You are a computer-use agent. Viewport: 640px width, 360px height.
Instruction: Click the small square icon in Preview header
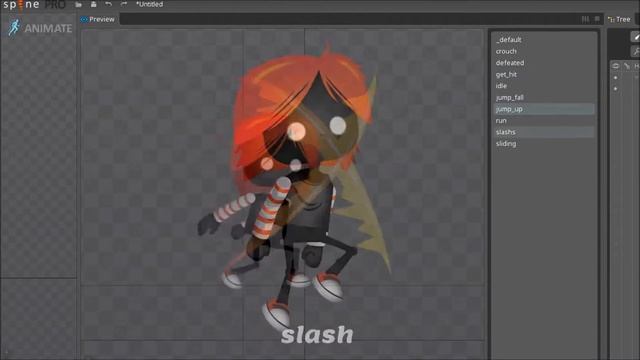pyautogui.click(x=597, y=19)
